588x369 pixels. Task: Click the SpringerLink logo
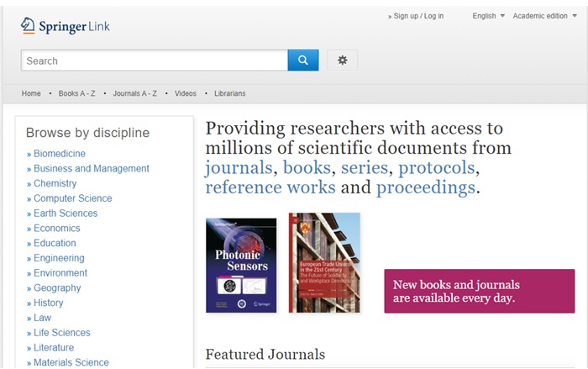coord(66,26)
